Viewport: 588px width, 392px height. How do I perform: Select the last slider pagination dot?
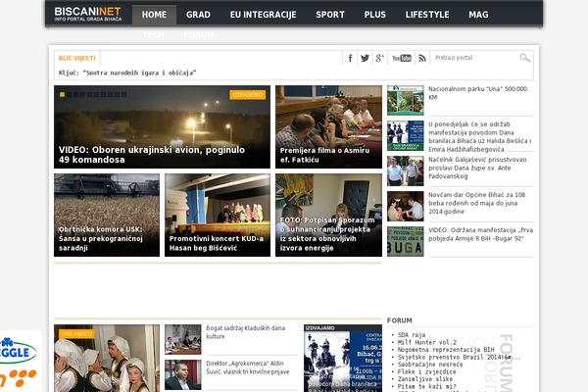click(x=123, y=94)
